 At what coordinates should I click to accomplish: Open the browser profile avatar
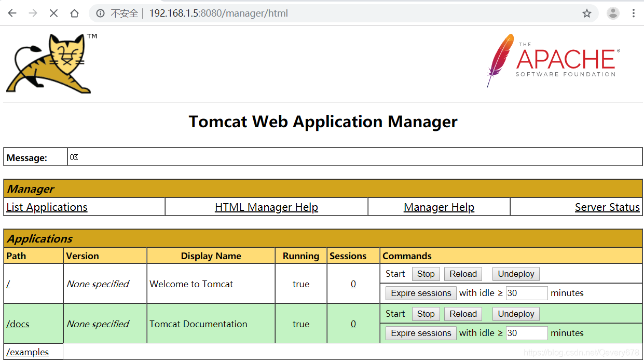[x=613, y=14]
